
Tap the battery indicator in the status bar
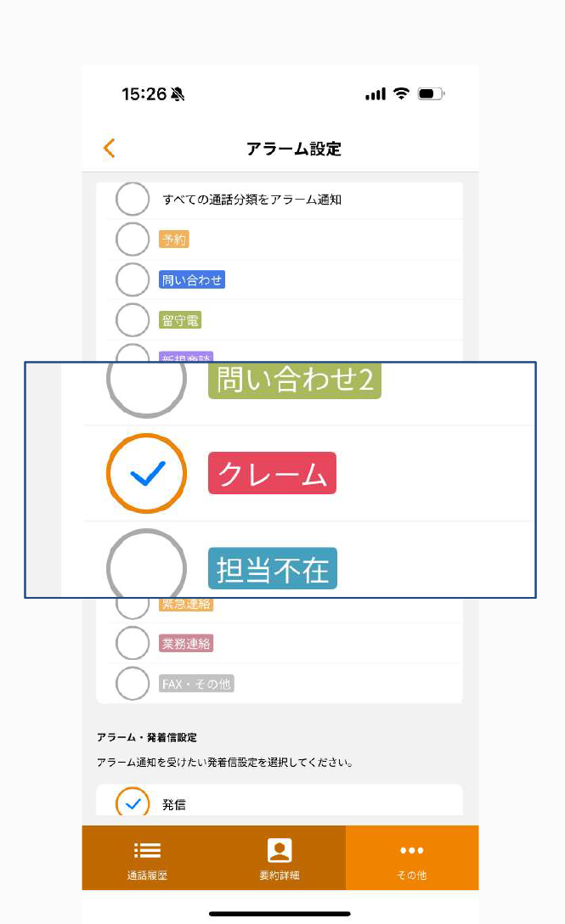point(432,94)
